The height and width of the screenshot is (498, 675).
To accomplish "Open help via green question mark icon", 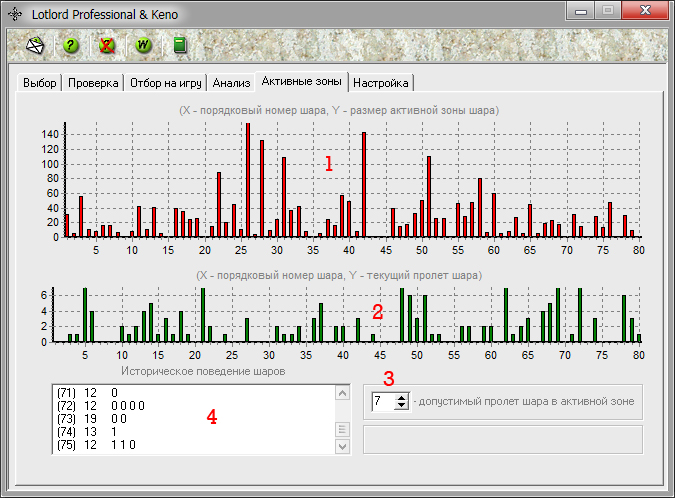I will [71, 45].
